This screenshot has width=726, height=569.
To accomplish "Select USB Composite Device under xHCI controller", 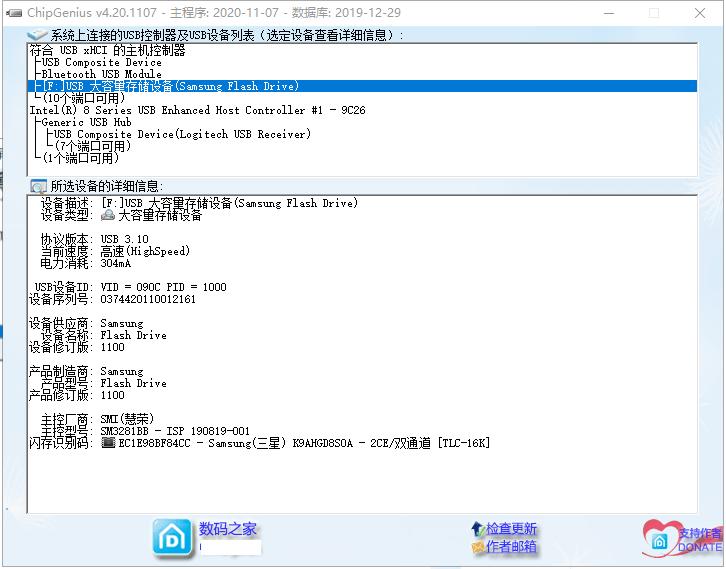I will (101, 63).
